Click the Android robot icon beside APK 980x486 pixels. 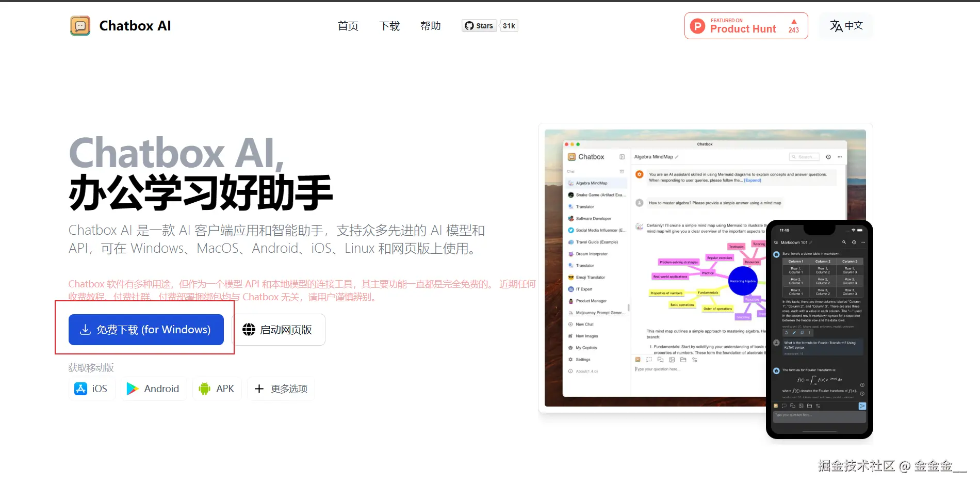[x=204, y=388]
